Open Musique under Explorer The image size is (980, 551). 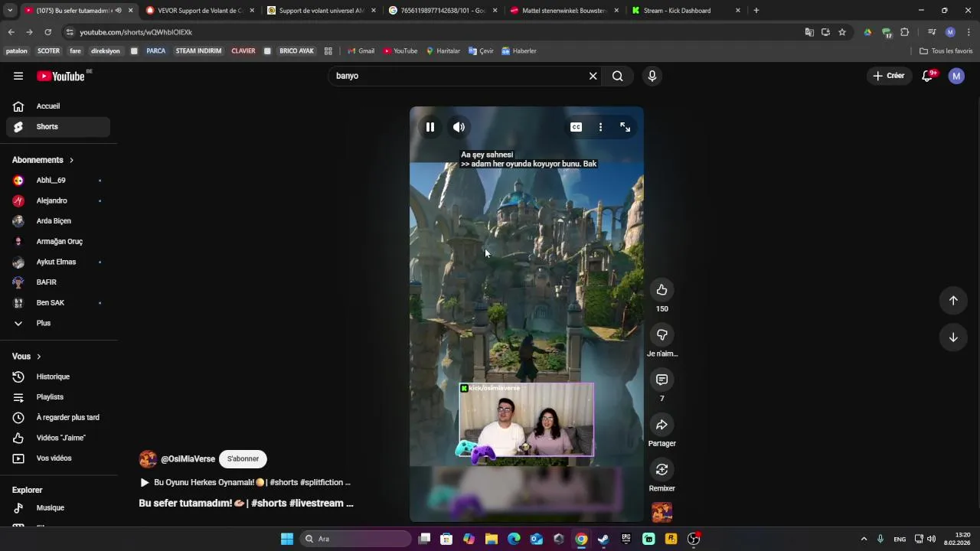58,508
